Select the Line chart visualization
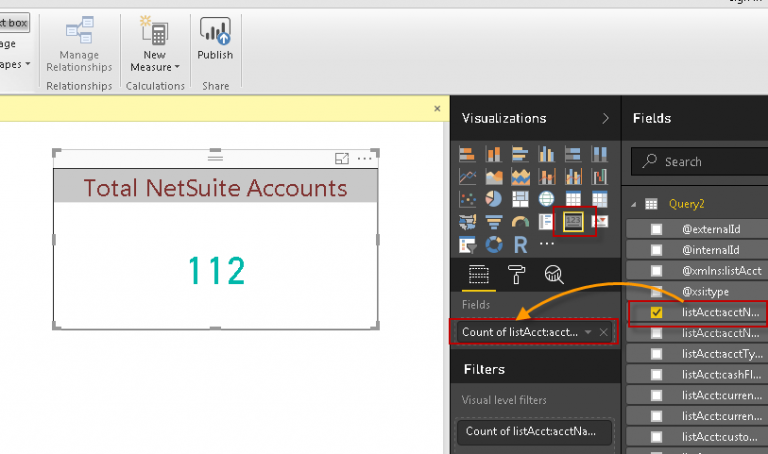The width and height of the screenshot is (768, 454). click(467, 177)
